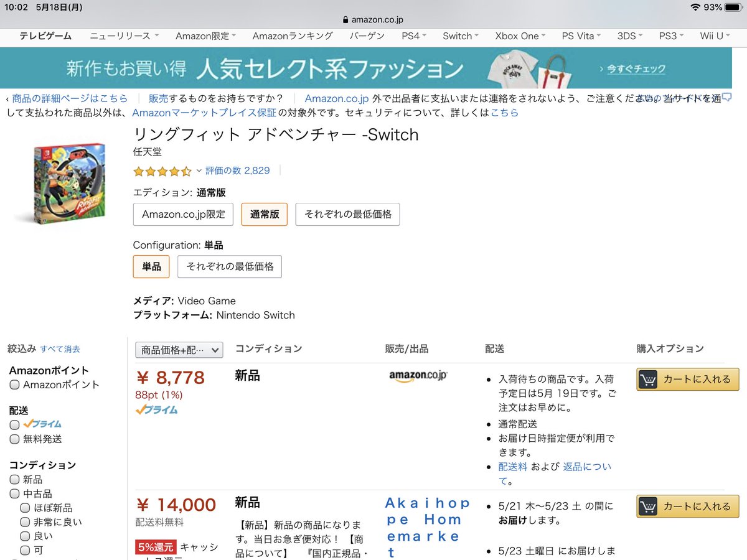Click the star rating icons

tap(162, 171)
